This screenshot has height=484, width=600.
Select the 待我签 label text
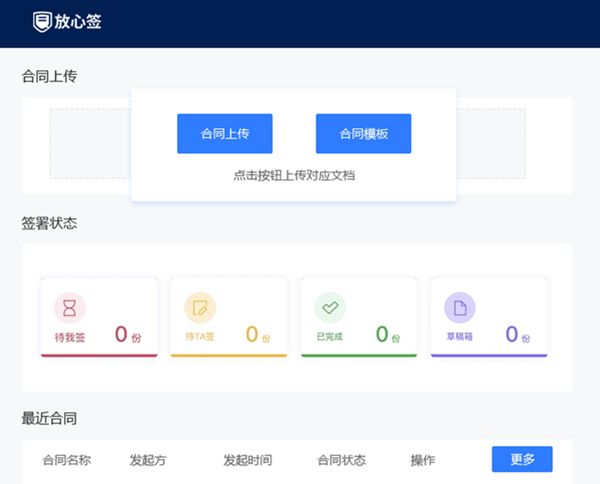(x=70, y=337)
